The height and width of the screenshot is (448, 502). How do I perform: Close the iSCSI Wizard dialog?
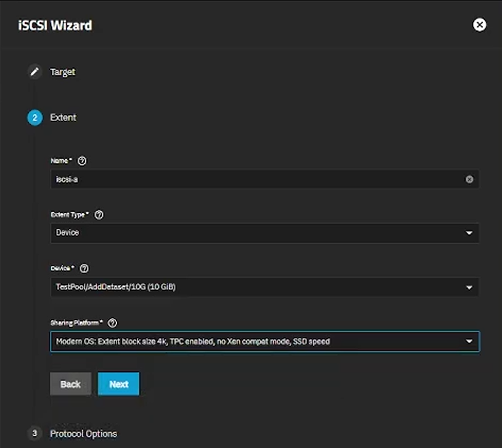(x=479, y=25)
